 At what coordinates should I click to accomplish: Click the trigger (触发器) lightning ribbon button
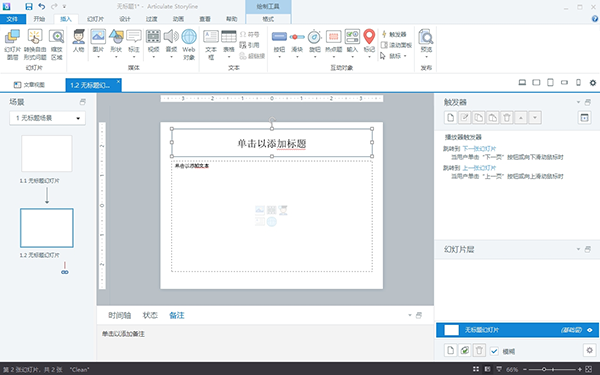click(394, 34)
